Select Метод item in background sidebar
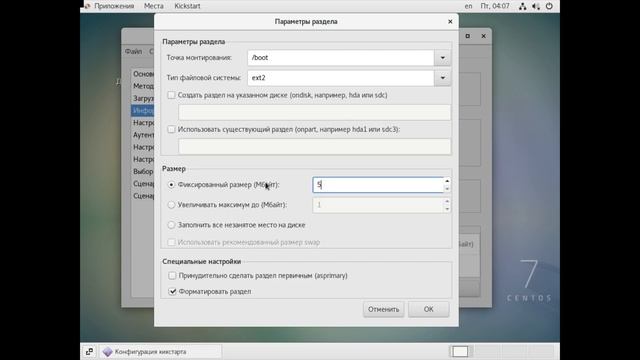Image resolution: width=640 pixels, height=360 pixels. tap(143, 86)
